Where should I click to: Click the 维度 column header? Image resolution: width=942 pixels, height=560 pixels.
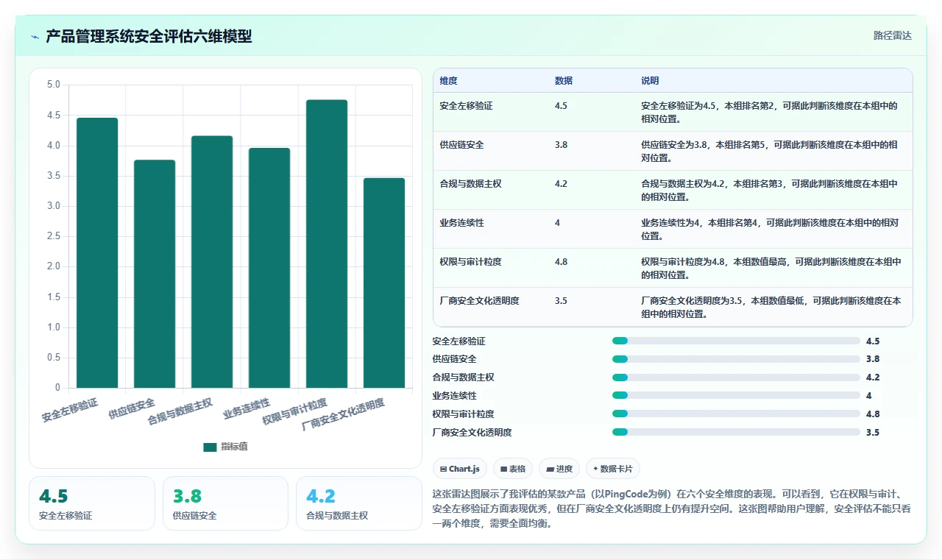(x=448, y=81)
